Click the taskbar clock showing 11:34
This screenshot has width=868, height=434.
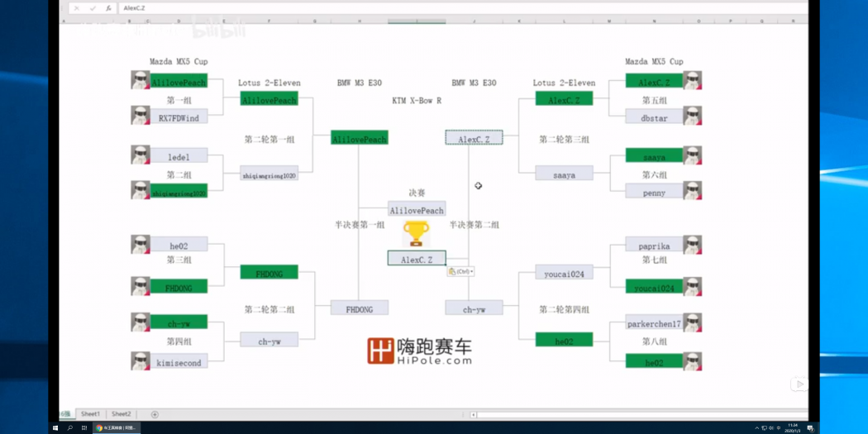point(794,428)
